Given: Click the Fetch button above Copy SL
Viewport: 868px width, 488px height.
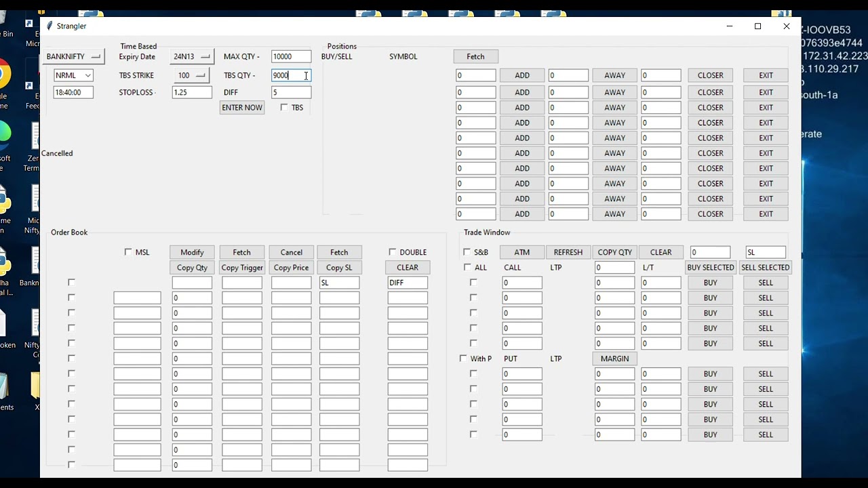Looking at the screenshot, I should pos(339,252).
